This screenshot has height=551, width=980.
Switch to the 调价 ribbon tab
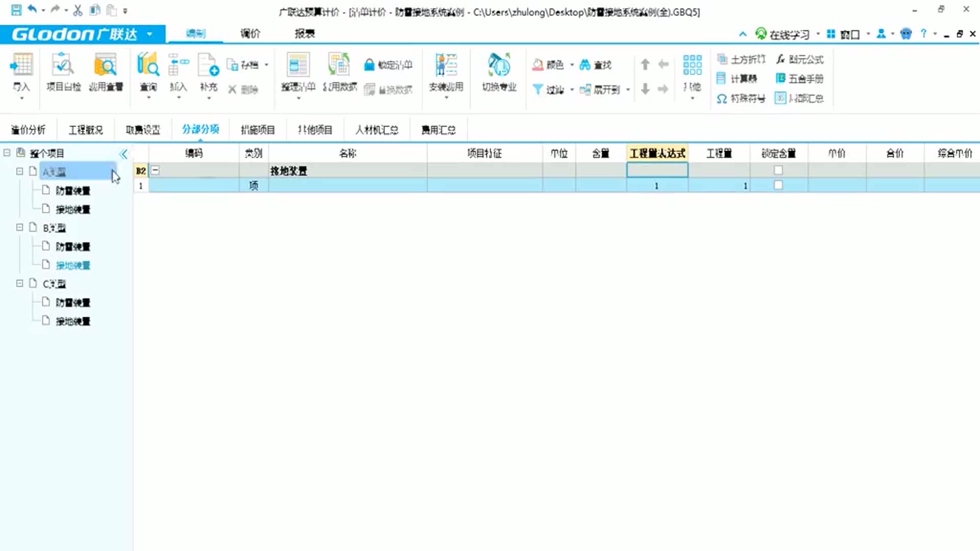point(250,34)
